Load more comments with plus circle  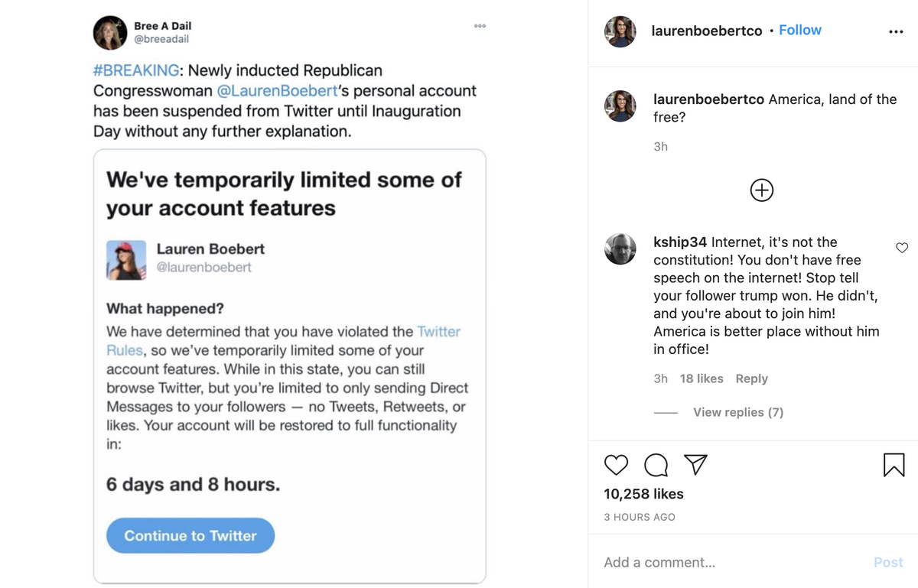click(x=761, y=190)
